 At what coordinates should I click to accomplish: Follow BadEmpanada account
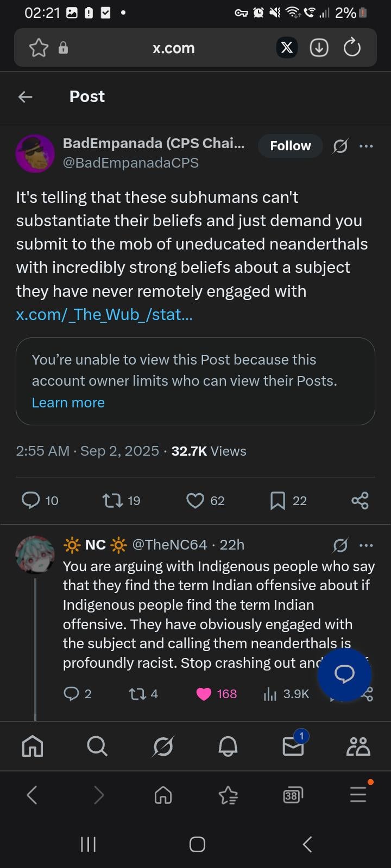pyautogui.click(x=290, y=146)
